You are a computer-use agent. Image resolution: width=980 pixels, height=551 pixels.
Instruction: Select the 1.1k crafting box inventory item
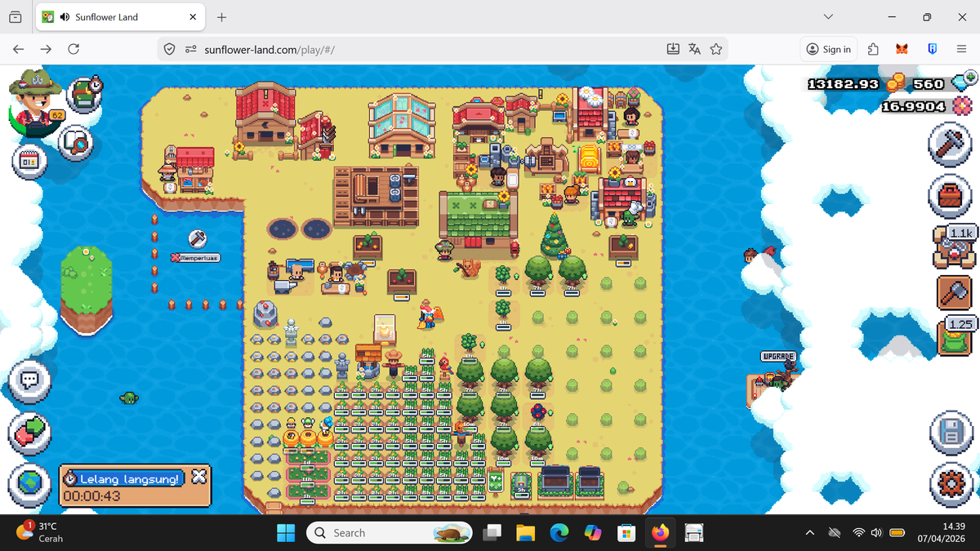click(x=954, y=247)
